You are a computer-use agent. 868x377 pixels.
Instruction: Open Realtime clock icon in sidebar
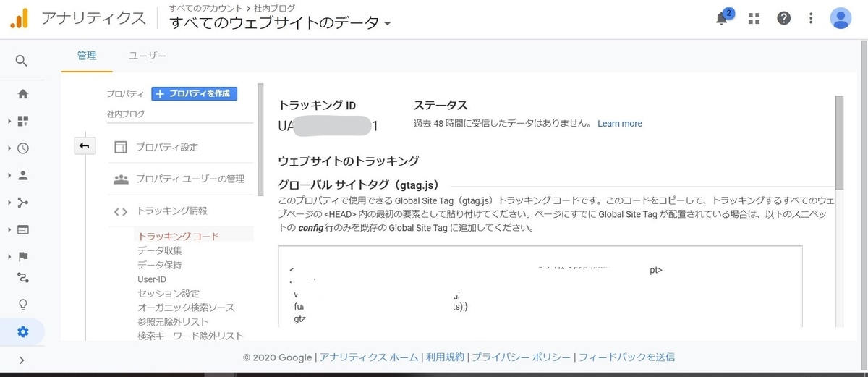coord(23,148)
